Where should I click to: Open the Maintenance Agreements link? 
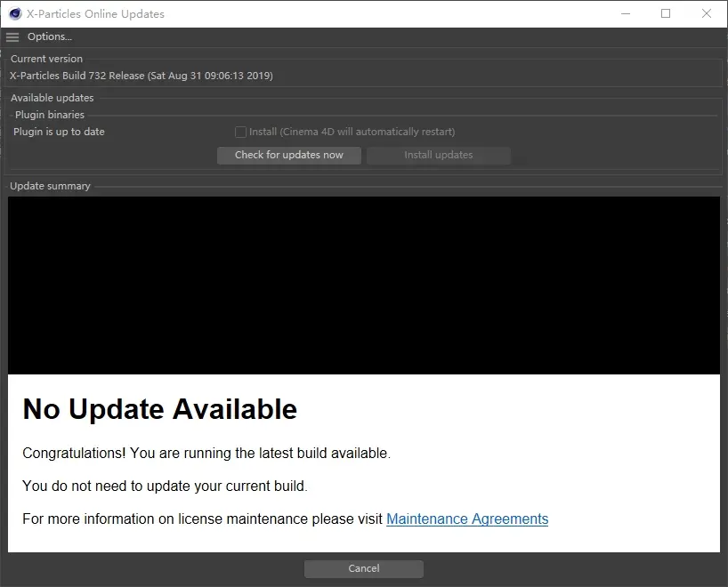pyautogui.click(x=467, y=519)
